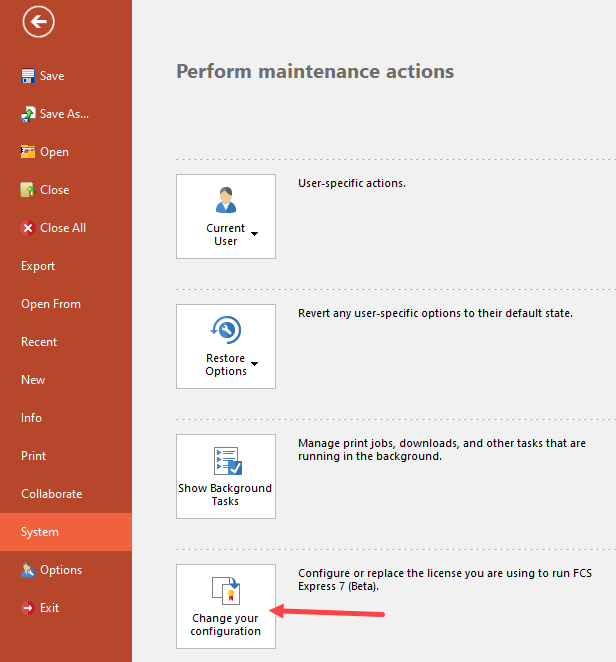Click the Open folder icon
This screenshot has height=662, width=616.
28,152
